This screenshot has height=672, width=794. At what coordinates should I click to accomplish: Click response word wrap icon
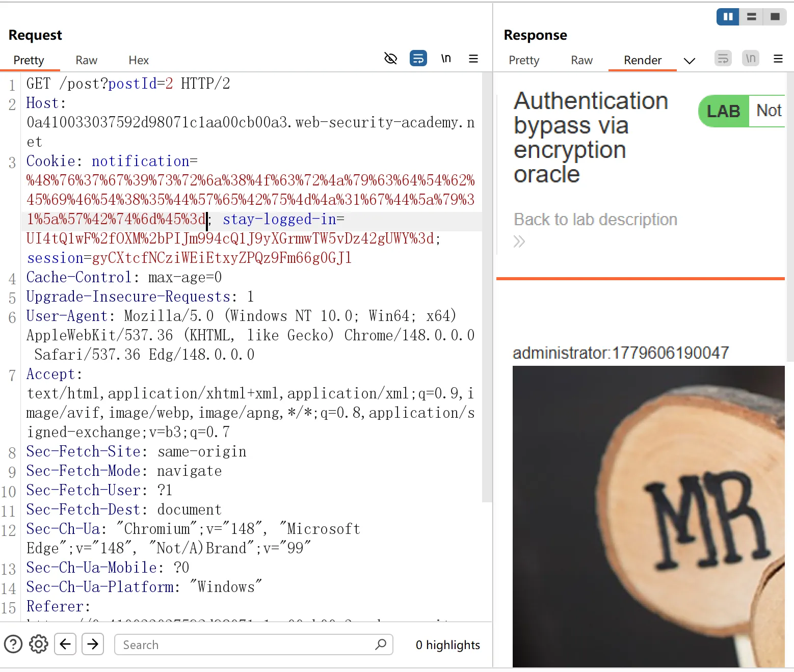tap(723, 58)
